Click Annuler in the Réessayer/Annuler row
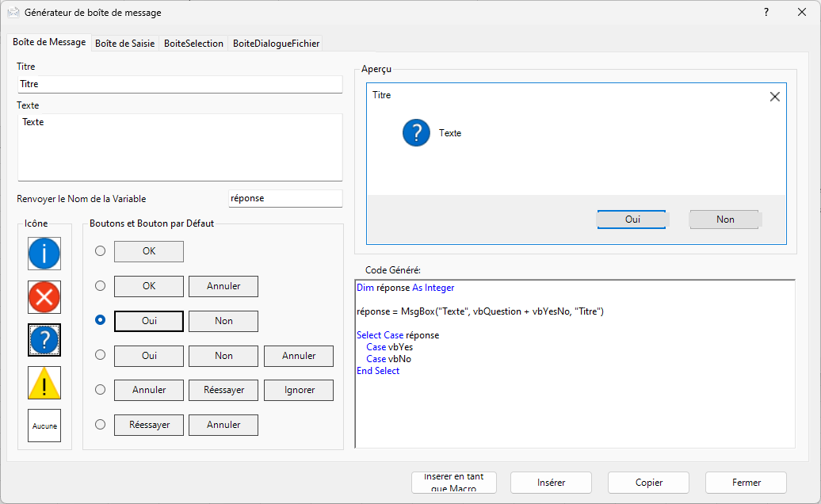Screen dimensions: 821x504 pyautogui.click(x=223, y=425)
